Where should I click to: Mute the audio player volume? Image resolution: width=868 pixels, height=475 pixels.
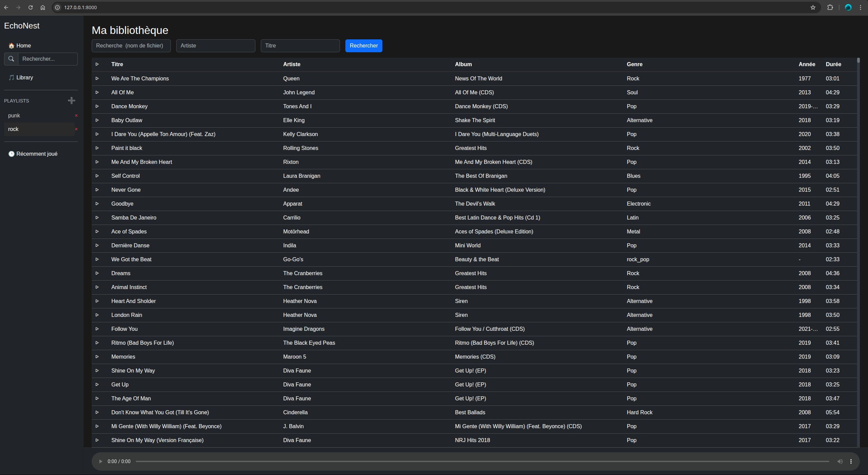(840, 461)
